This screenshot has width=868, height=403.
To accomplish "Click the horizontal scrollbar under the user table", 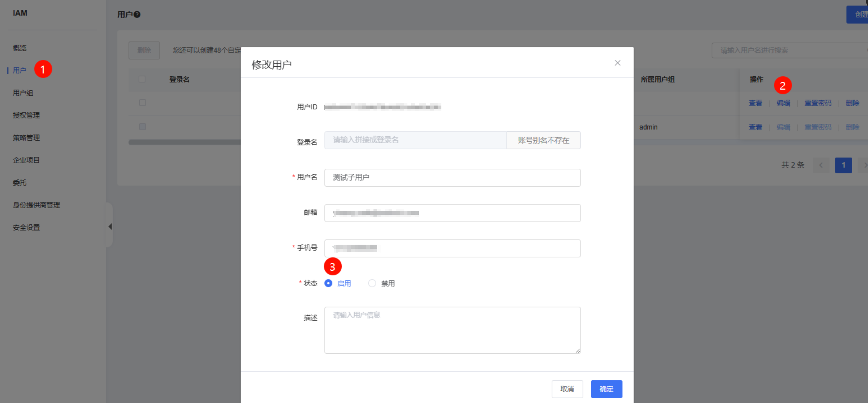I will pos(185,142).
